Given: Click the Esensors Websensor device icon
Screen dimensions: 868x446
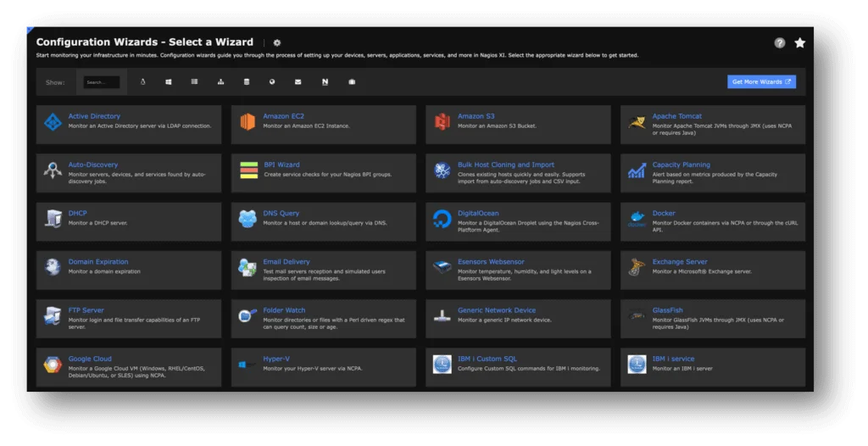Looking at the screenshot, I should coord(442,267).
